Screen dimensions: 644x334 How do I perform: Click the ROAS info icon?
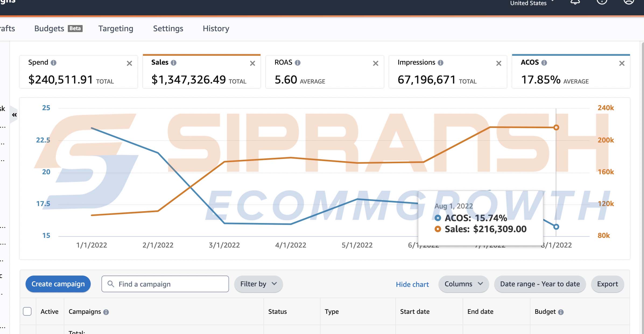297,63
